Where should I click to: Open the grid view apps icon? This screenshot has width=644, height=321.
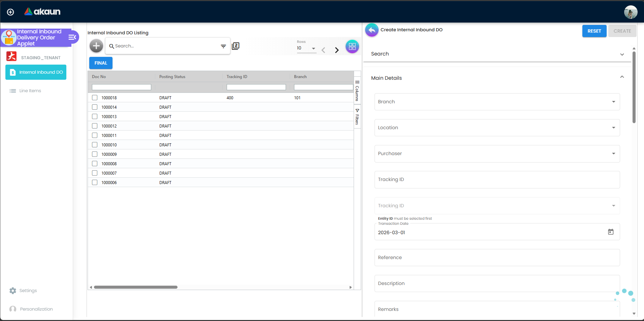(352, 46)
